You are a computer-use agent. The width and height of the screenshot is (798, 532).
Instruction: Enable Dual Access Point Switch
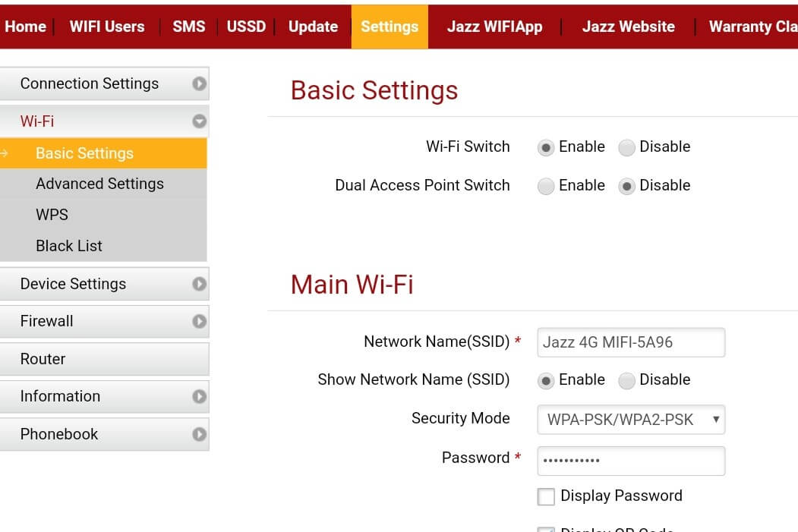[x=546, y=187]
